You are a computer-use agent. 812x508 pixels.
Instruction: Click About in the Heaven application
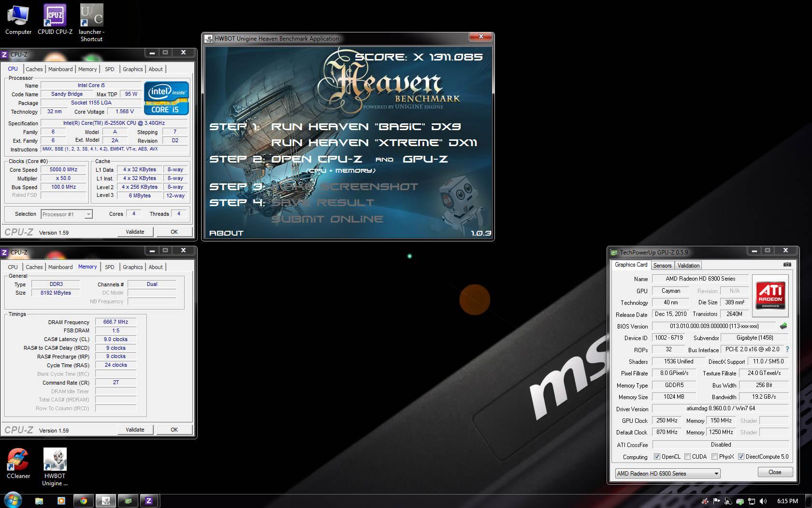[x=226, y=233]
